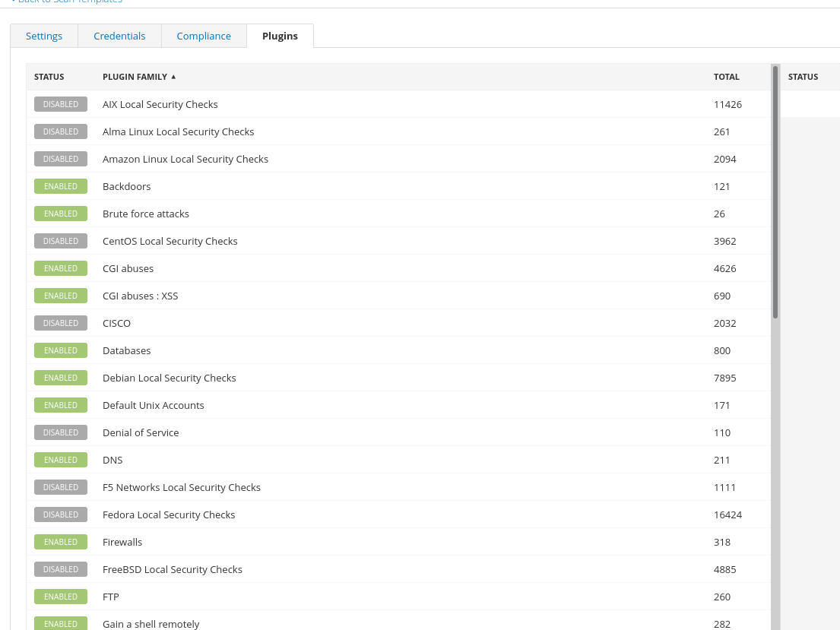Disable the DNS plugin family
Image resolution: width=840 pixels, height=630 pixels.
click(x=61, y=460)
